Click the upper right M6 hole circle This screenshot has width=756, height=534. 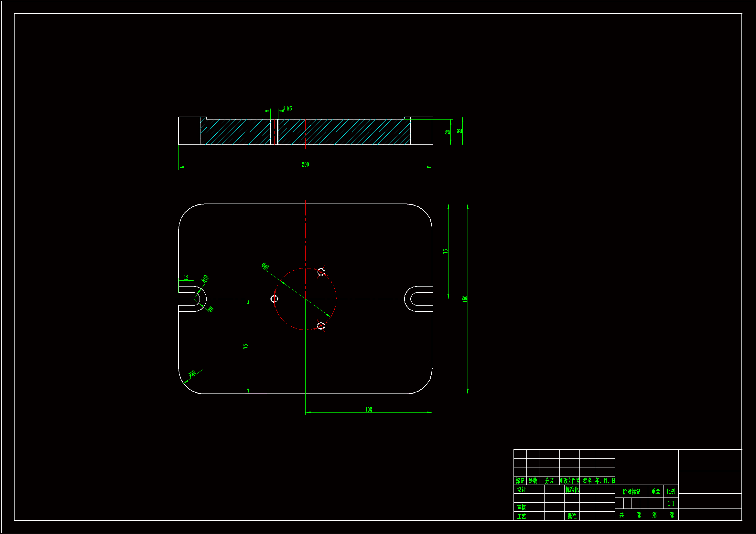coord(321,272)
